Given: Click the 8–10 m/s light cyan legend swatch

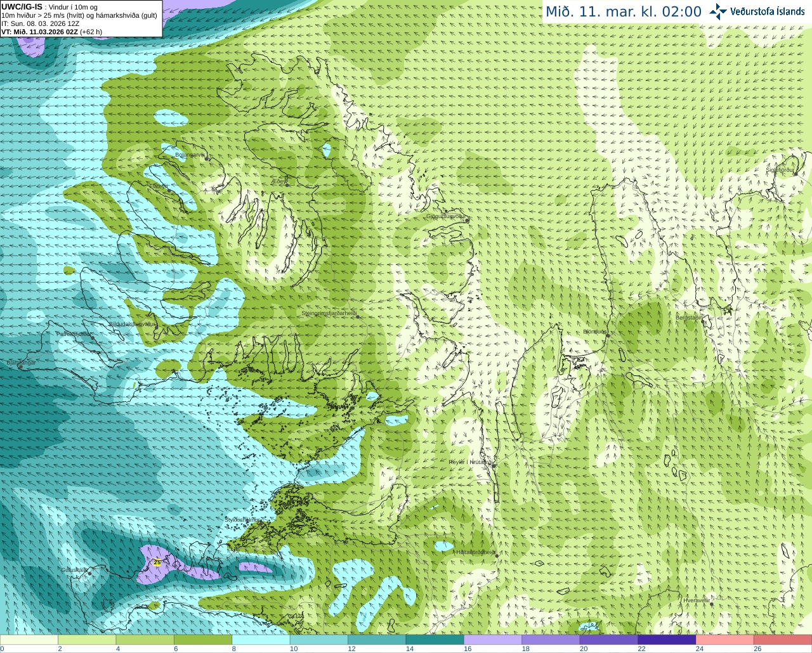Looking at the screenshot, I should tap(261, 640).
